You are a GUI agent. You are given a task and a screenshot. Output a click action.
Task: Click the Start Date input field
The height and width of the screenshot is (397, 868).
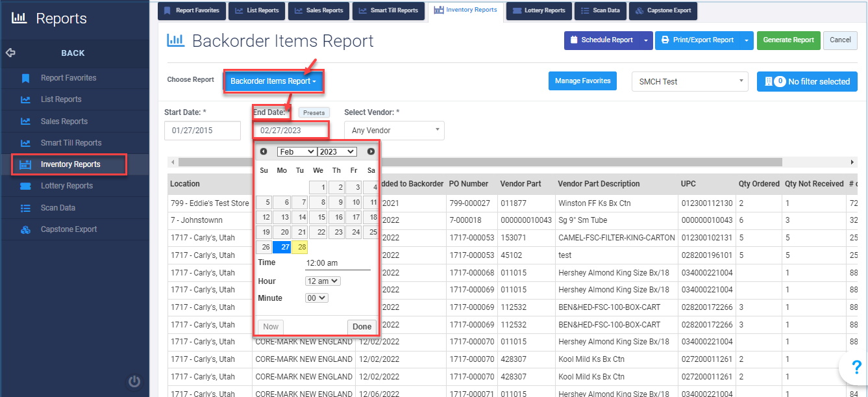coord(201,130)
